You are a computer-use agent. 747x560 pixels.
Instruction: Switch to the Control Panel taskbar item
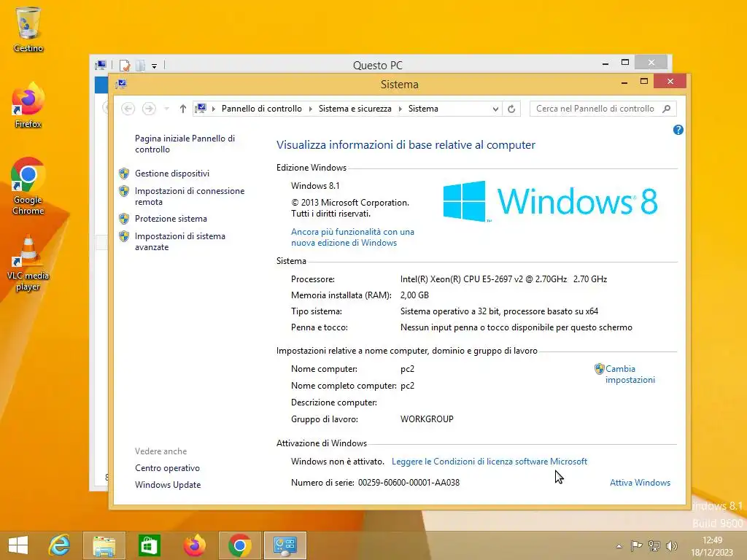coord(285,545)
